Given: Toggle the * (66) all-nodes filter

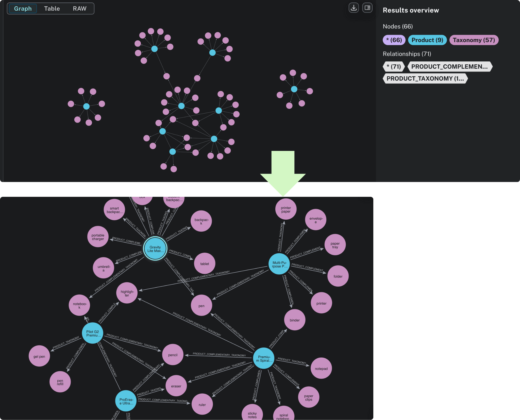Looking at the screenshot, I should [394, 40].
